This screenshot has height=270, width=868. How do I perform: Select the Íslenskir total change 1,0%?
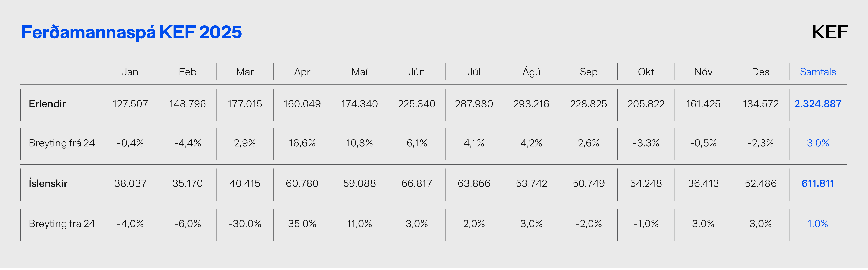pyautogui.click(x=817, y=224)
